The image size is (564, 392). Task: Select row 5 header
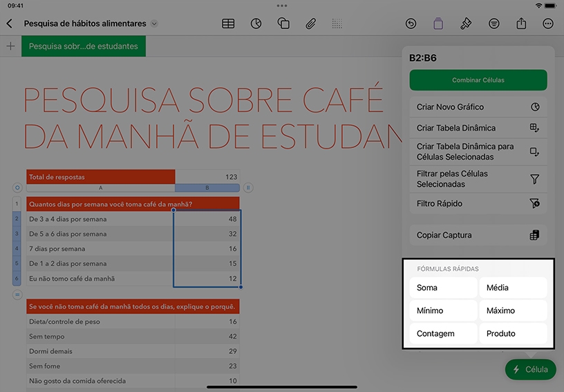[17, 263]
